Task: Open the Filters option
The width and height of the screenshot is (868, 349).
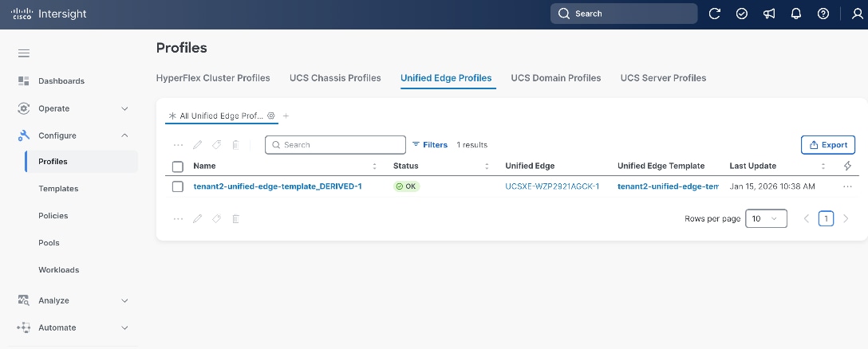Action: pyautogui.click(x=429, y=145)
